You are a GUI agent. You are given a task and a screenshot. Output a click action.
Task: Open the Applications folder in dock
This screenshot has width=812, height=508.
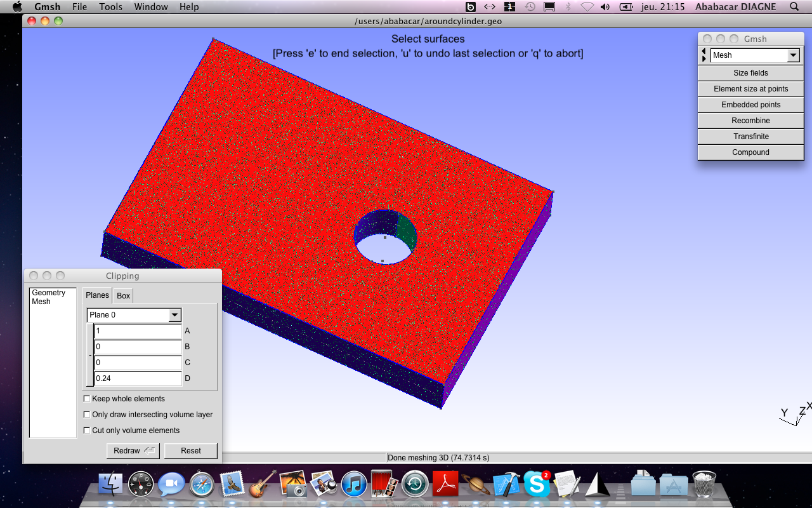(674, 485)
